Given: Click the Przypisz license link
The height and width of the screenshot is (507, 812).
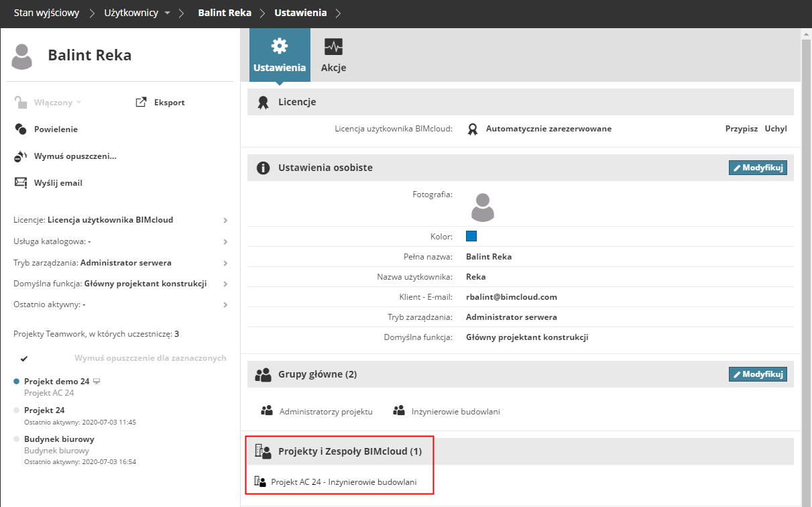Looking at the screenshot, I should point(741,129).
